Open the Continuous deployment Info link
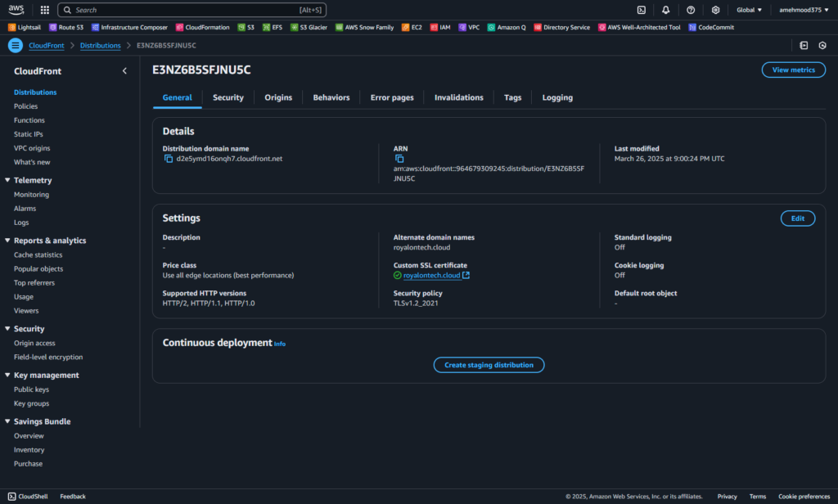The height and width of the screenshot is (504, 838). (280, 344)
